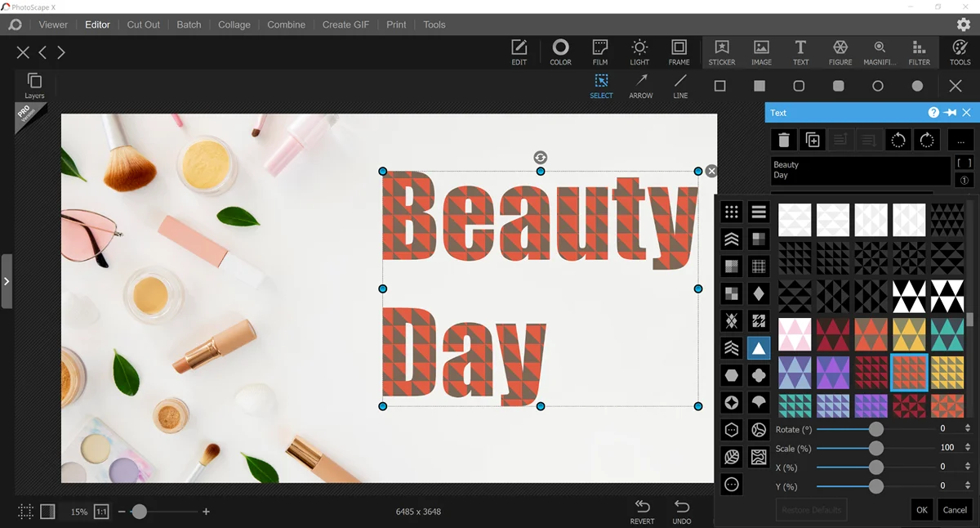The image size is (980, 528).
Task: Open the FRAME tool
Action: [x=679, y=51]
